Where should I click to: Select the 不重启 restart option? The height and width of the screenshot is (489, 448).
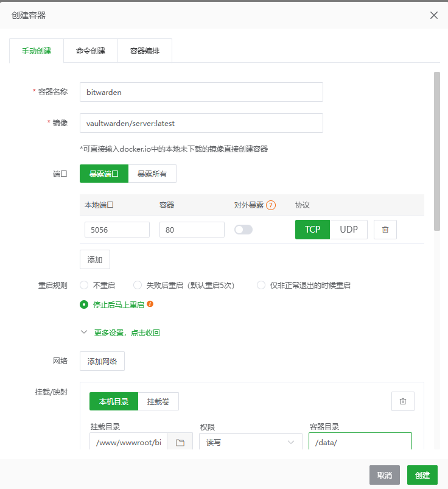point(84,285)
